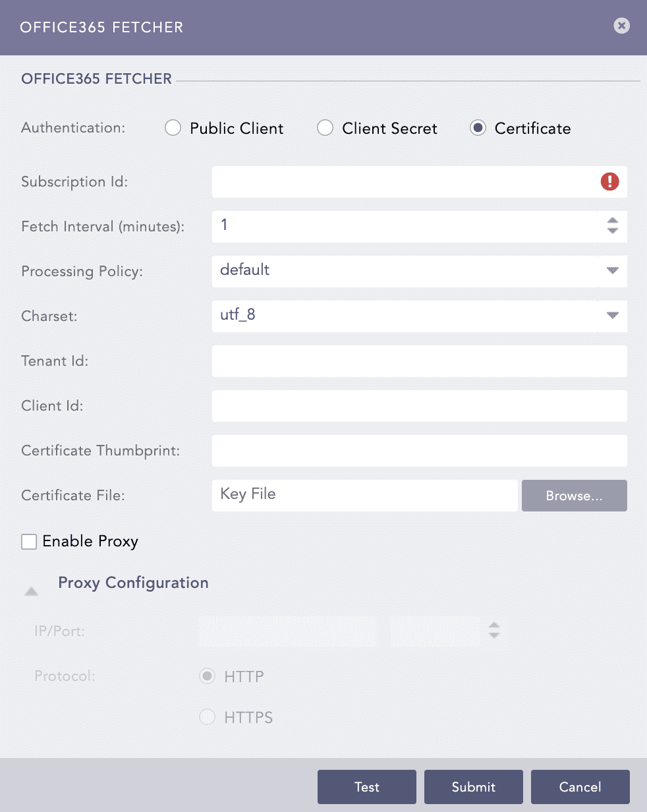The height and width of the screenshot is (812, 647).
Task: Select Client Secret authentication
Action: [325, 128]
